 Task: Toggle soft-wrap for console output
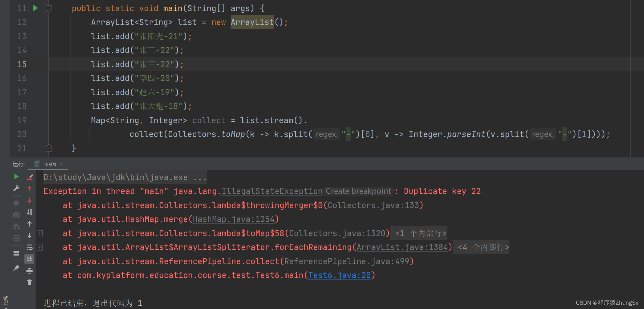click(30, 247)
